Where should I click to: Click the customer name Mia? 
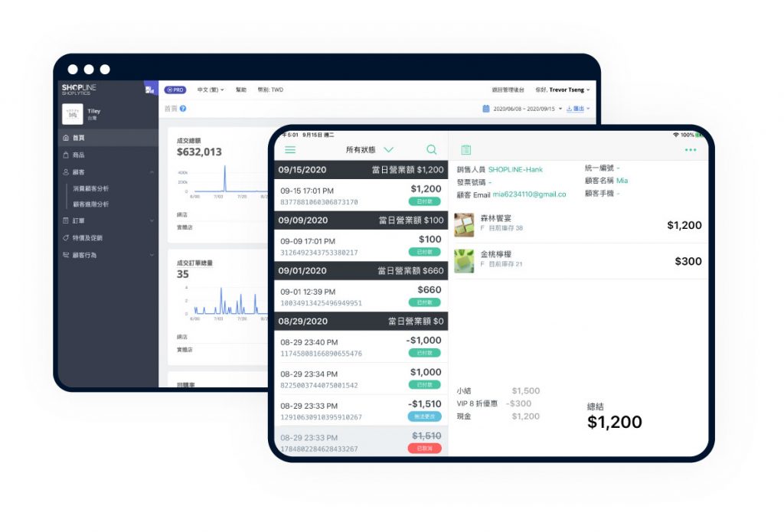tap(622, 181)
